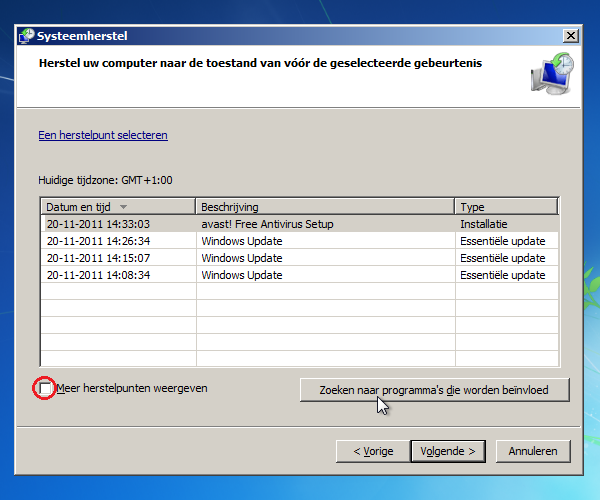The width and height of the screenshot is (600, 500).
Task: Click the Installatie type cell
Action: coord(484,224)
